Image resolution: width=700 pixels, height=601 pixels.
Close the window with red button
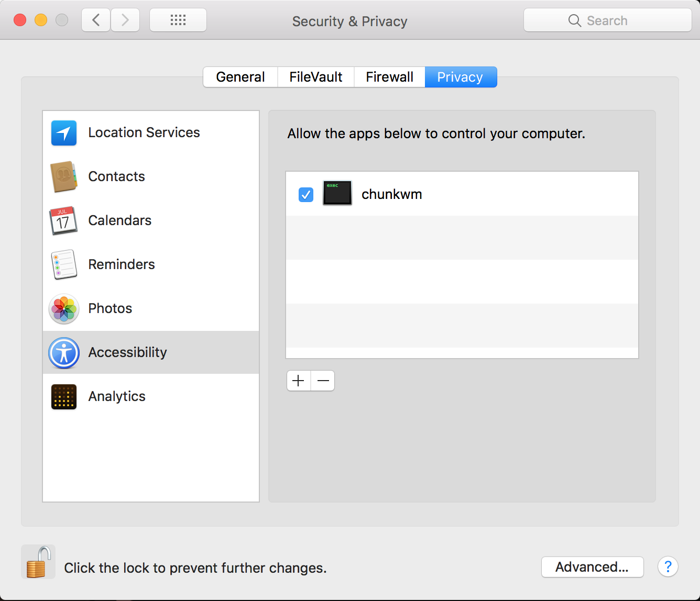20,20
